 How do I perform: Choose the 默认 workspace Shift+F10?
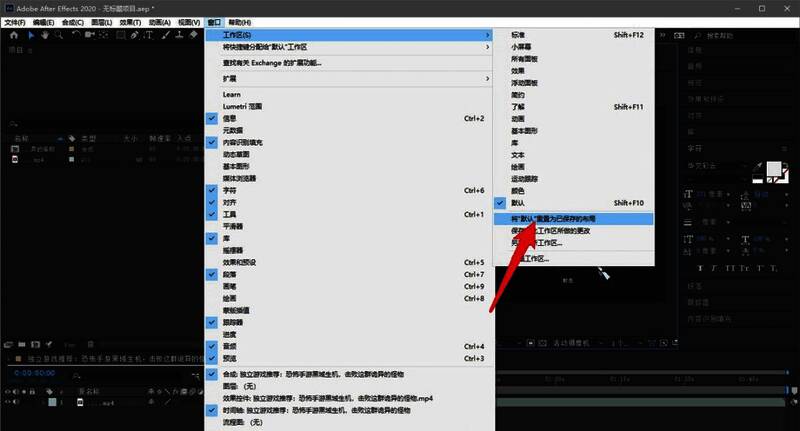[x=573, y=203]
